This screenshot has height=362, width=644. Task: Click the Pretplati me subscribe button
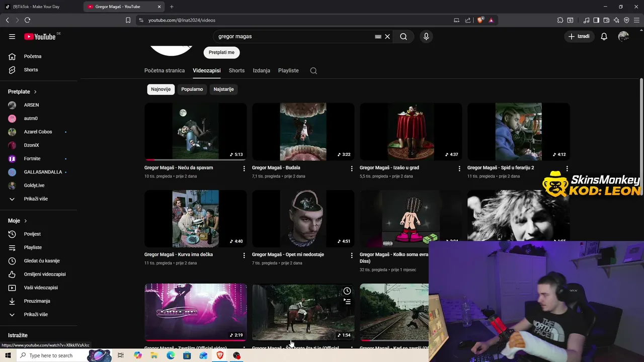[221, 52]
